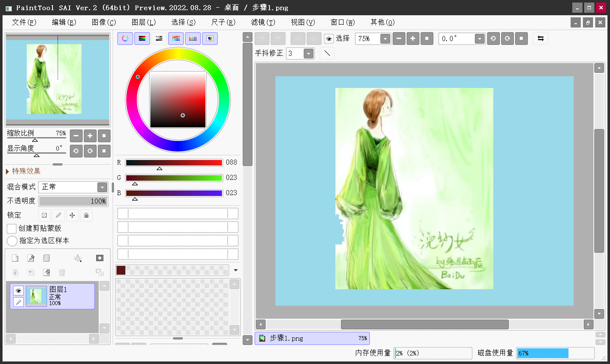Rotate clockwise in the navigator panel
Viewport: 610px width, 364px height.
(90, 151)
